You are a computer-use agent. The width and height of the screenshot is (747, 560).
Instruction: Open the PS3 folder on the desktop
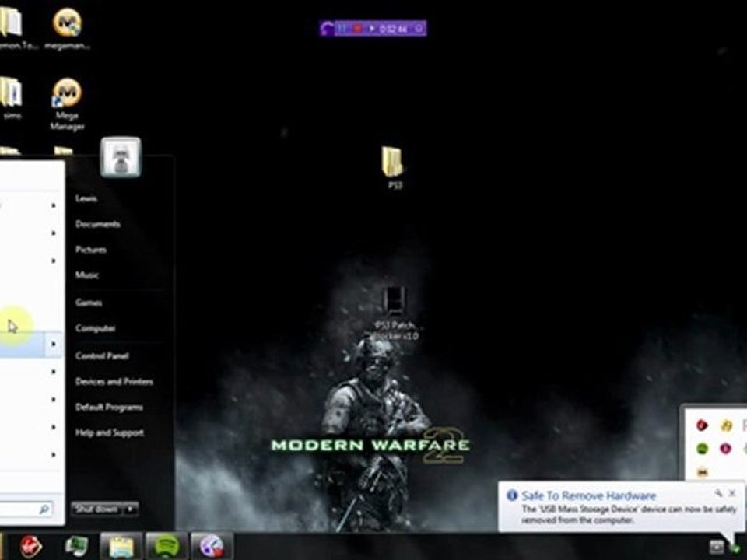pos(394,168)
